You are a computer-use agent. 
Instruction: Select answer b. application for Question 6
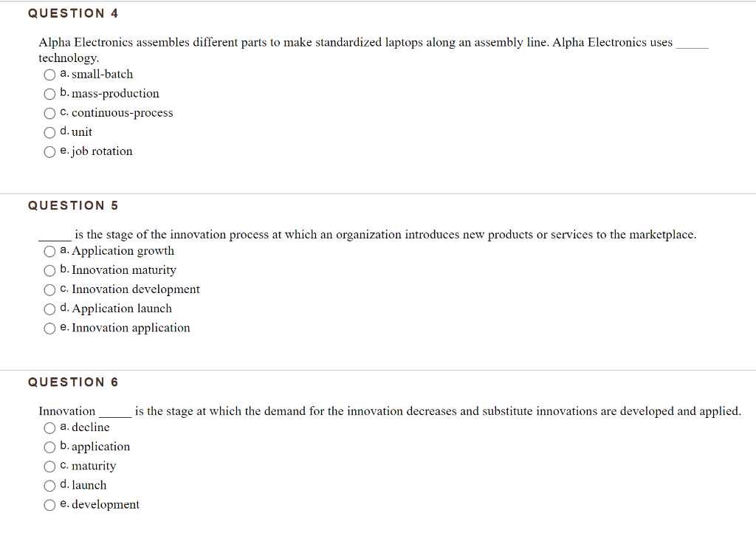pos(49,447)
